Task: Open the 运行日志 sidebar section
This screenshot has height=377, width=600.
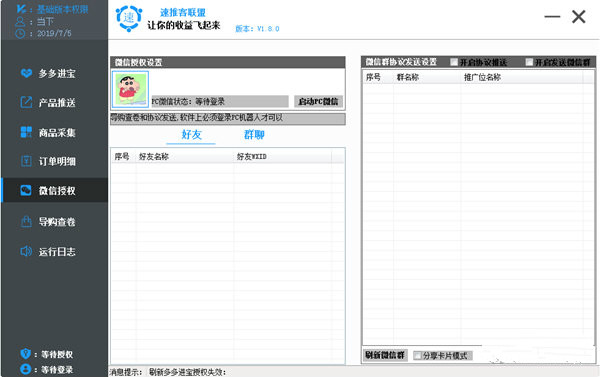Action: 54,251
